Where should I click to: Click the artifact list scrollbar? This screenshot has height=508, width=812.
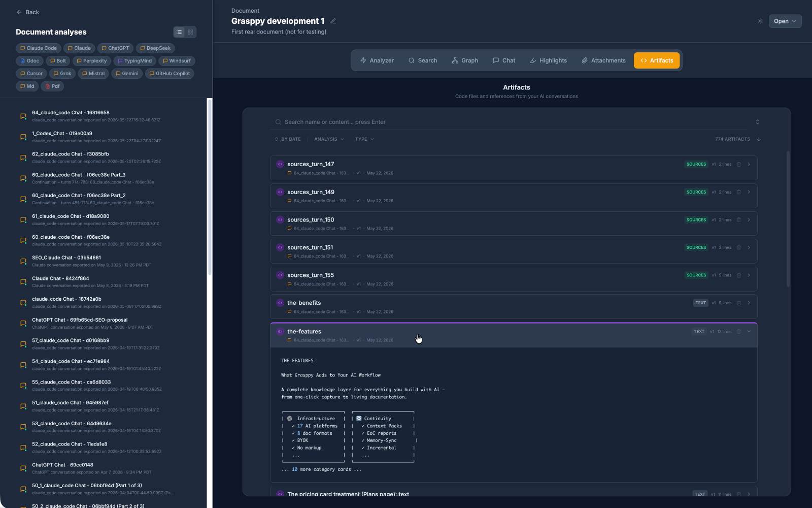(788, 219)
